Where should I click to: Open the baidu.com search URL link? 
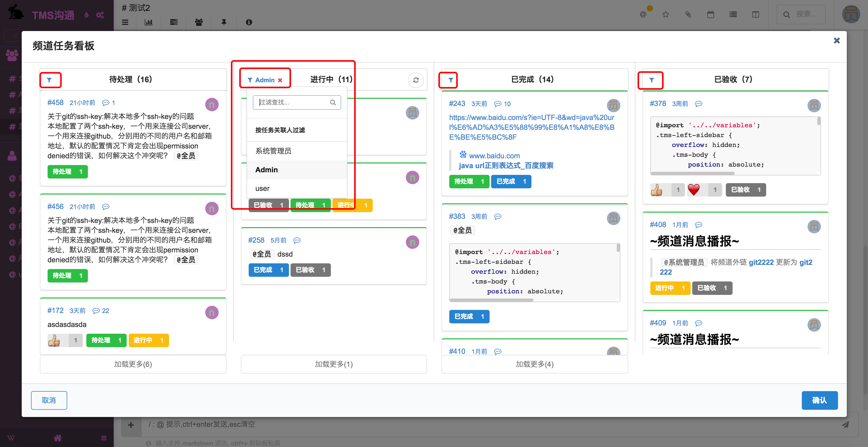pos(532,127)
